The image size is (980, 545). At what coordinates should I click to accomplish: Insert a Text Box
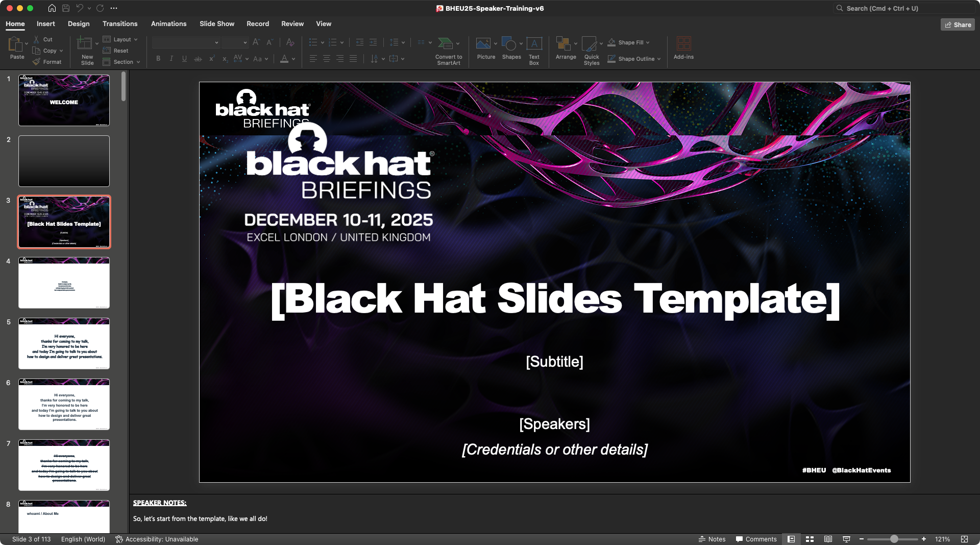[x=534, y=44]
